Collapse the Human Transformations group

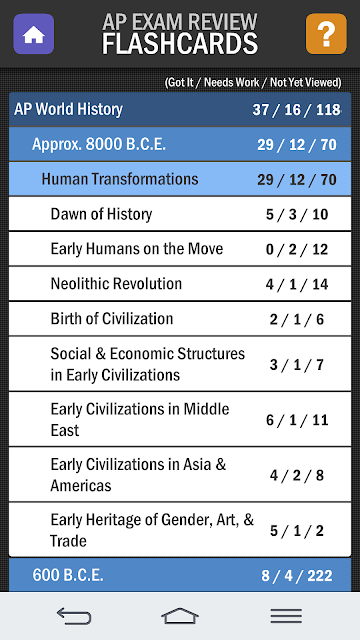tap(180, 179)
